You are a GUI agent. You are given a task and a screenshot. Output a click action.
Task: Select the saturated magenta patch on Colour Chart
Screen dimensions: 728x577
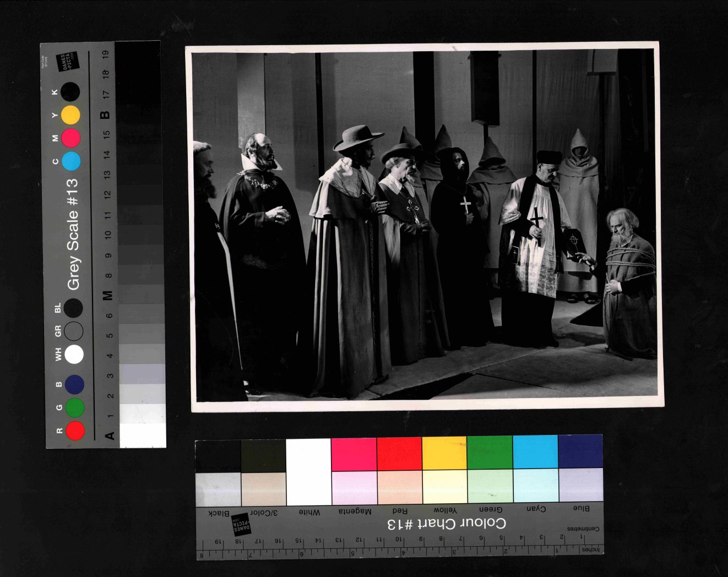[354, 454]
